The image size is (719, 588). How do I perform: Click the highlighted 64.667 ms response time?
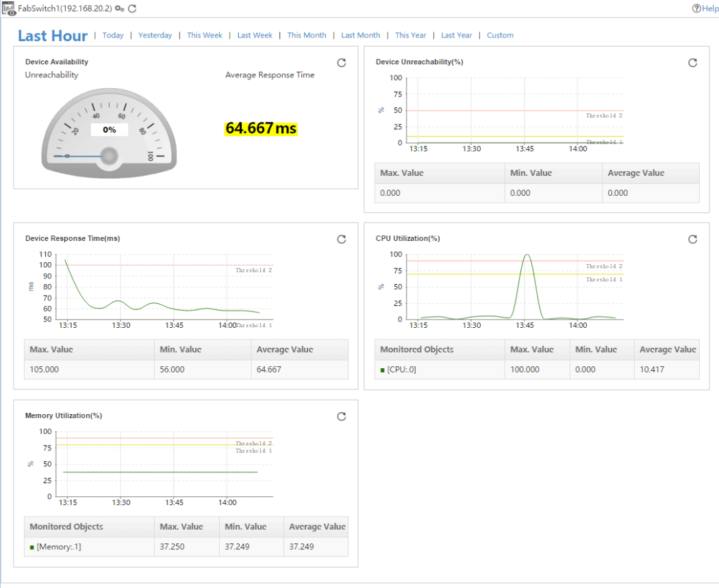point(261,129)
